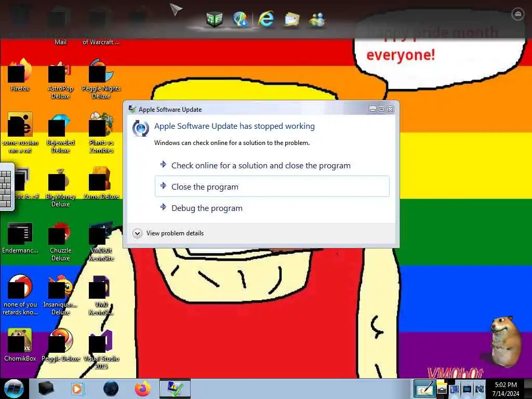
Task: Open Windows Live Messenger in top dock
Action: [x=317, y=19]
